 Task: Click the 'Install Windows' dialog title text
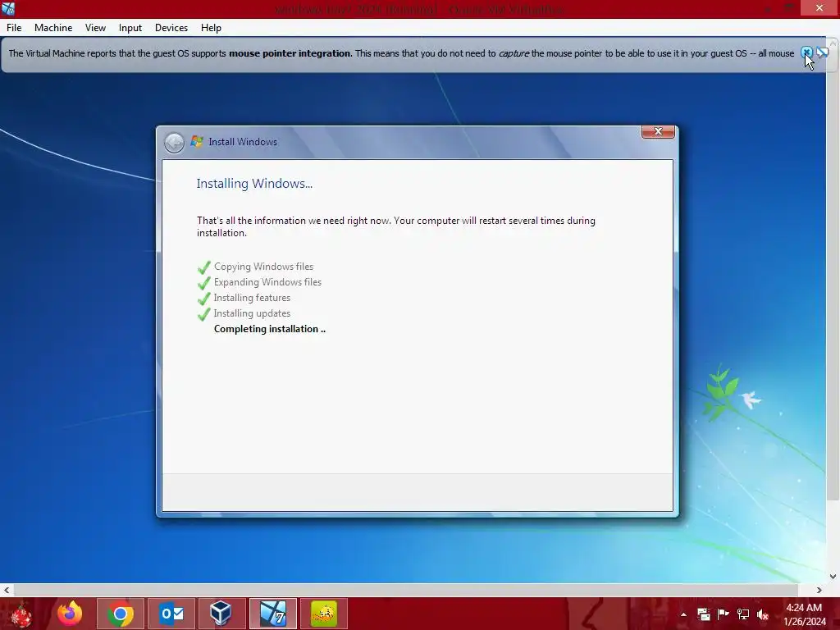(243, 142)
